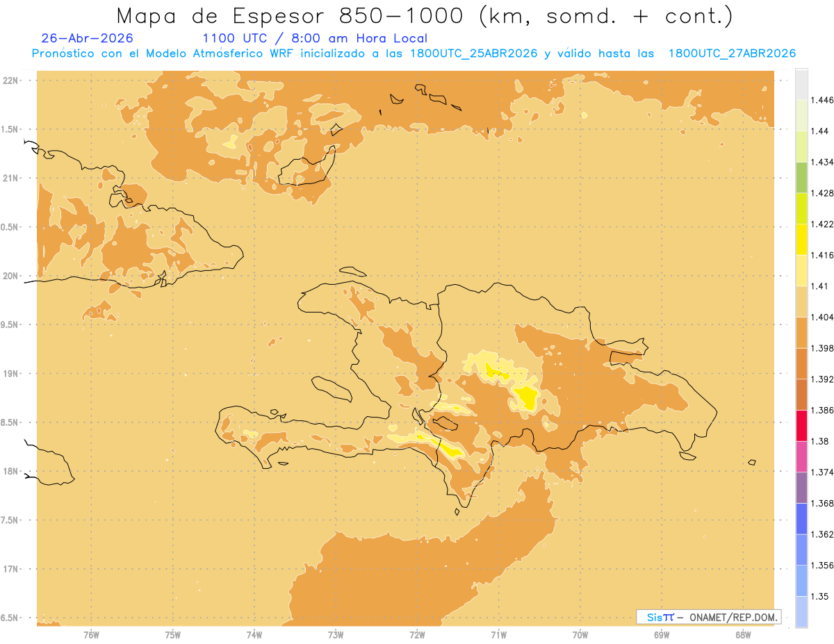Click the yellow 1.416 legend color swatch
This screenshot has height=644, width=834.
coord(801,239)
